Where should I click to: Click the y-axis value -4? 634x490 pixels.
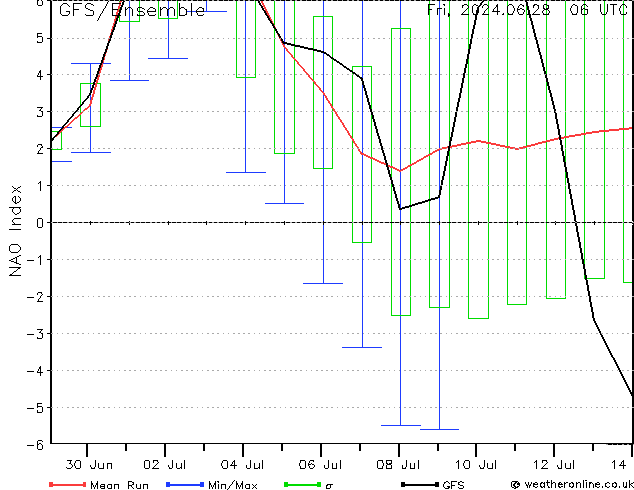[x=35, y=370]
